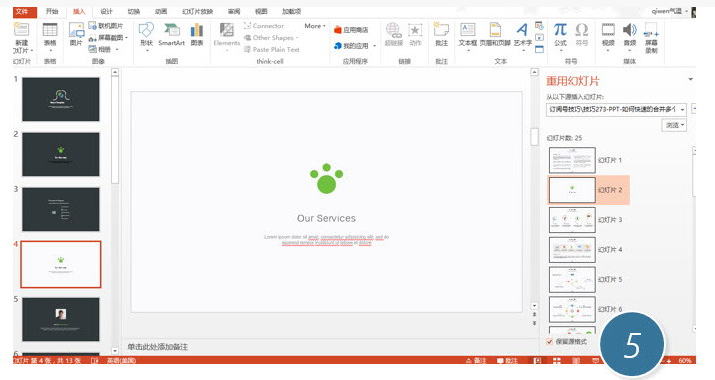Insert a chart using the chart icon

[x=197, y=35]
